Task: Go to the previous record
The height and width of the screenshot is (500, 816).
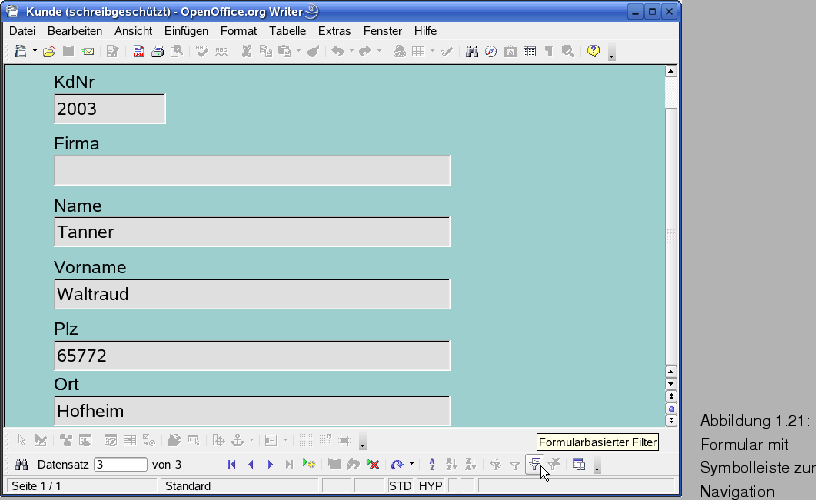Action: tap(251, 465)
